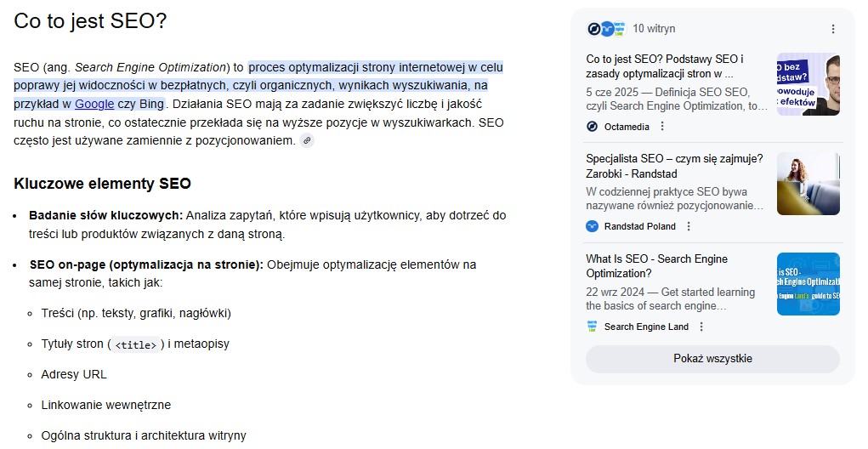Click the stacked site icons beside "10 witryn"
Screen dimensions: 868x449
pyautogui.click(x=606, y=29)
